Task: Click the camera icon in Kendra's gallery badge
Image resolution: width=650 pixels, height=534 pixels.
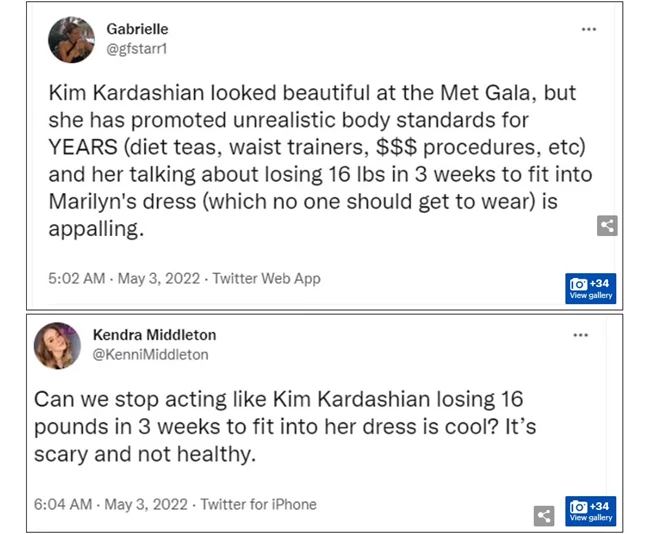Action: pos(577,506)
